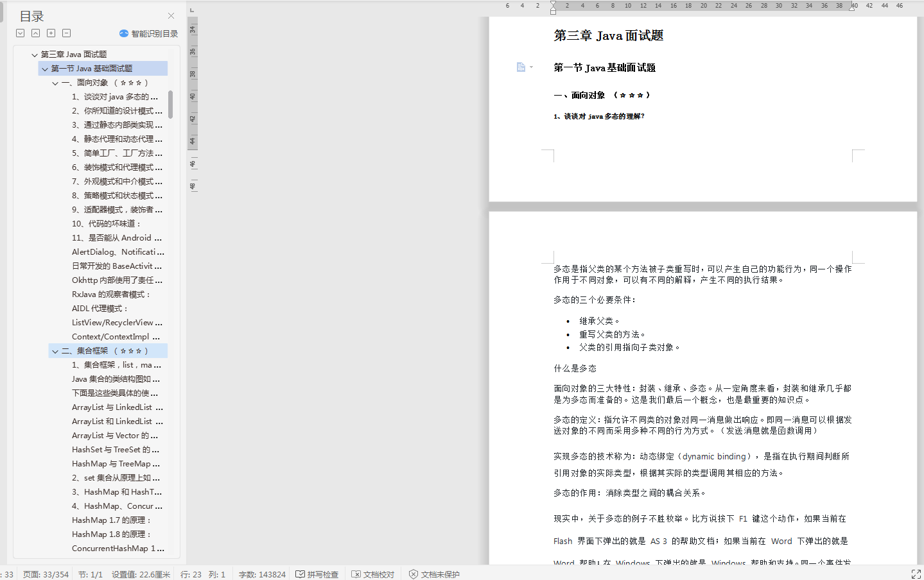Click word count 字数: 143824 in status bar
The image size is (924, 580).
click(x=262, y=574)
